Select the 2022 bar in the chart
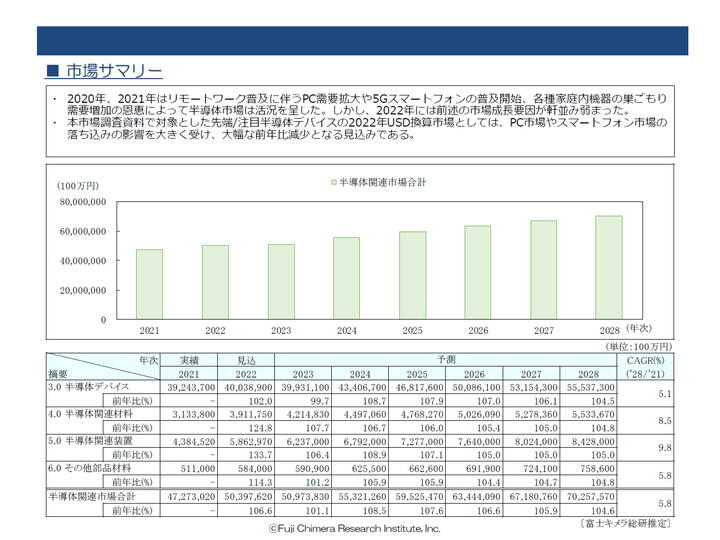Viewport: 720px width, 540px height. (x=215, y=282)
